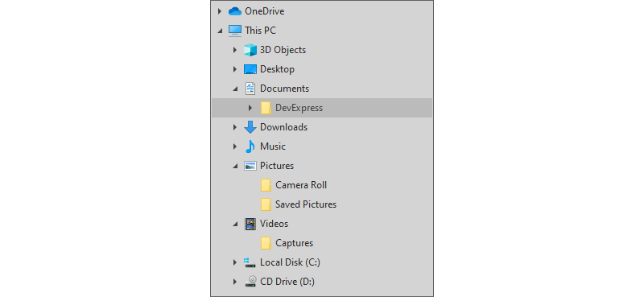Click the OneDrive cloud icon
Screen dimensions: 644x297
click(235, 11)
